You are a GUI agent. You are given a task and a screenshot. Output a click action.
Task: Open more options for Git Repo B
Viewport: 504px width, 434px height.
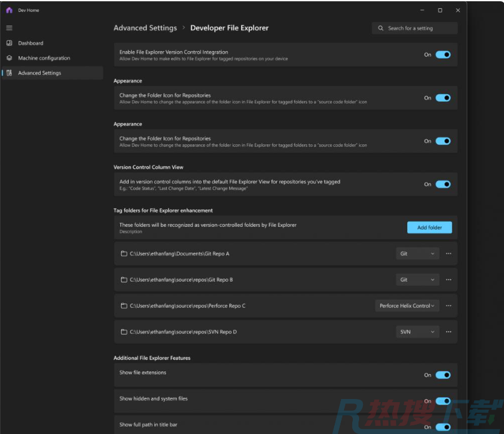tap(448, 280)
